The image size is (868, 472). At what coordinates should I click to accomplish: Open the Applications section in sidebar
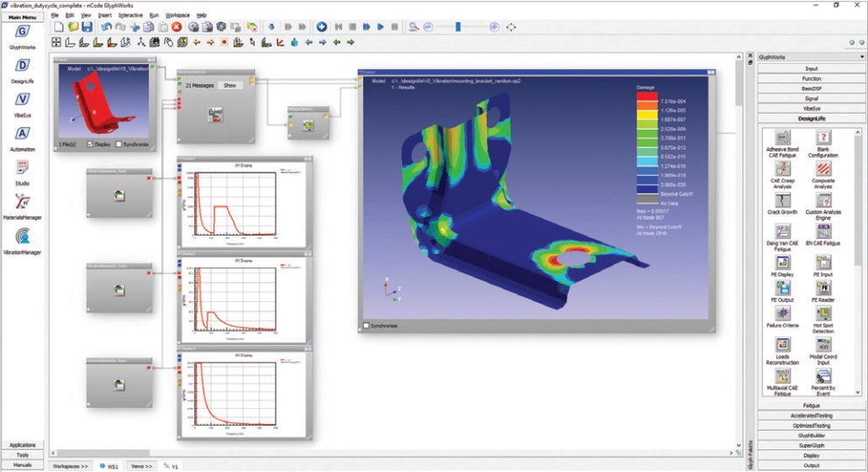pos(22,445)
